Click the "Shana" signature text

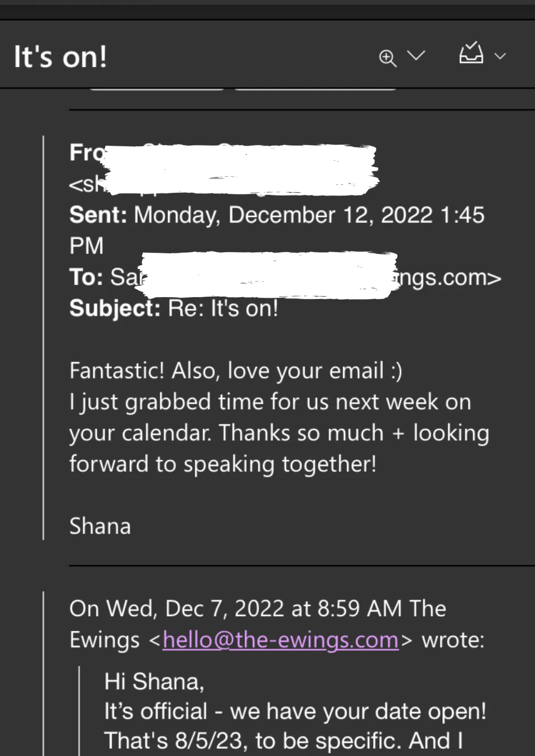100,526
